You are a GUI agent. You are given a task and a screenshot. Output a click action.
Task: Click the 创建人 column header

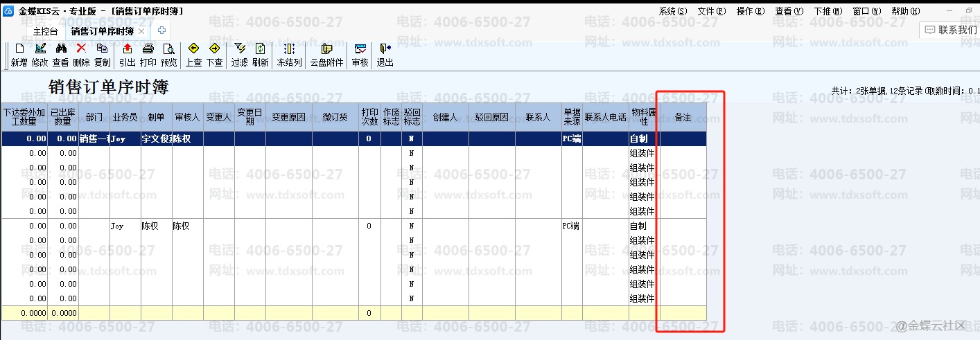446,118
